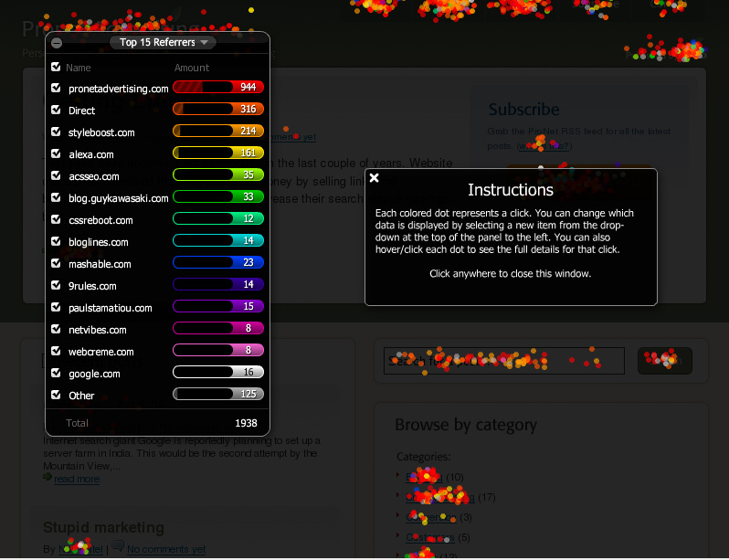Click the search posts input field
The height and width of the screenshot is (560, 729).
[x=504, y=361]
